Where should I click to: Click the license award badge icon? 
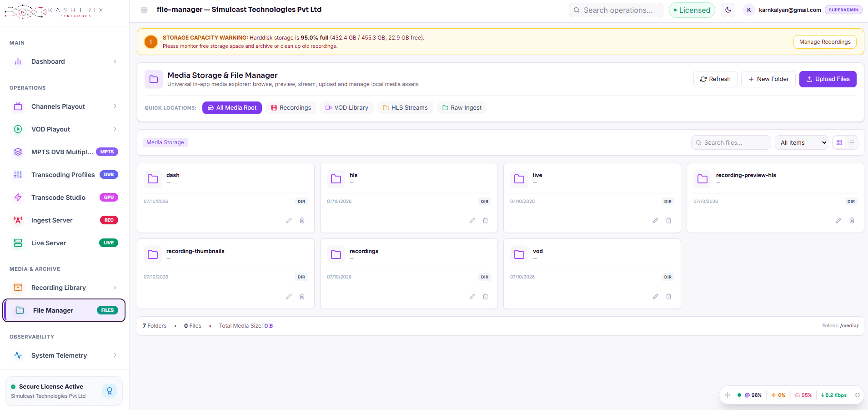pyautogui.click(x=110, y=391)
